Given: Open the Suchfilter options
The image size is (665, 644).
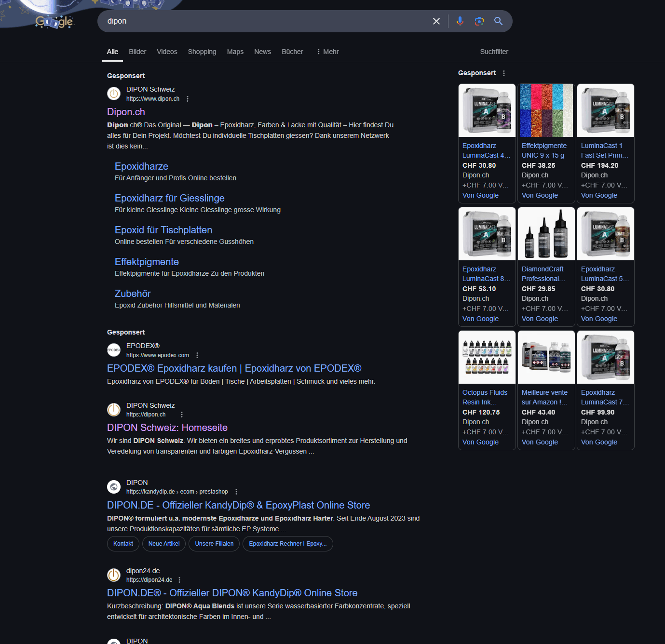Looking at the screenshot, I should coord(494,52).
